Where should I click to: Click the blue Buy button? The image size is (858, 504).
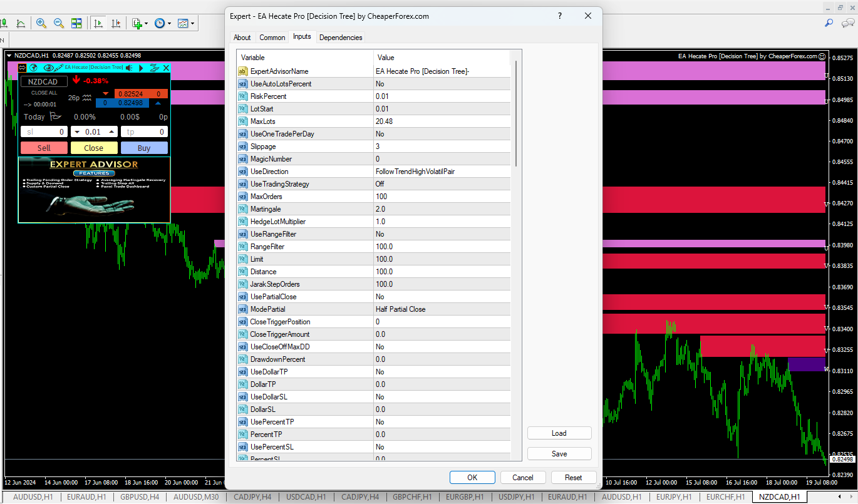click(144, 148)
